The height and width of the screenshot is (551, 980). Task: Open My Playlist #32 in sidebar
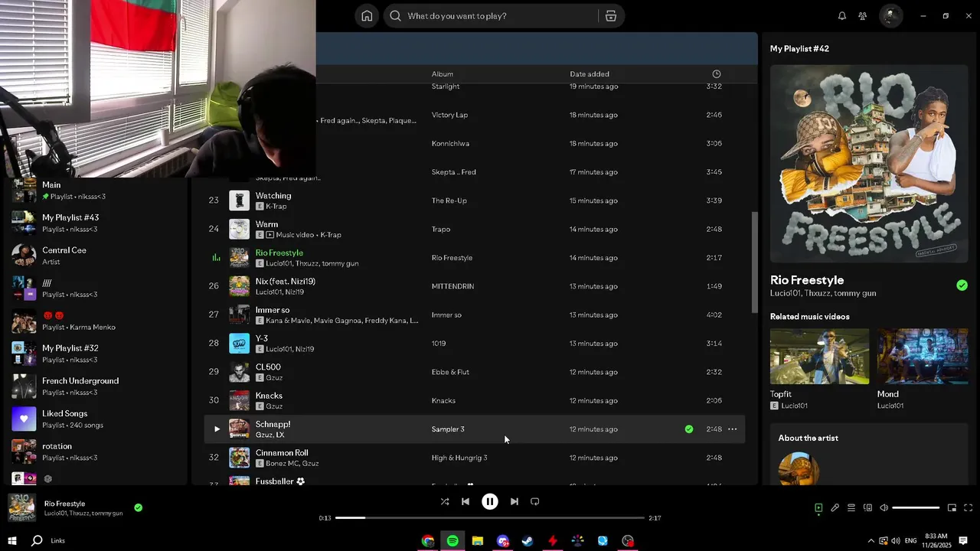pyautogui.click(x=95, y=354)
